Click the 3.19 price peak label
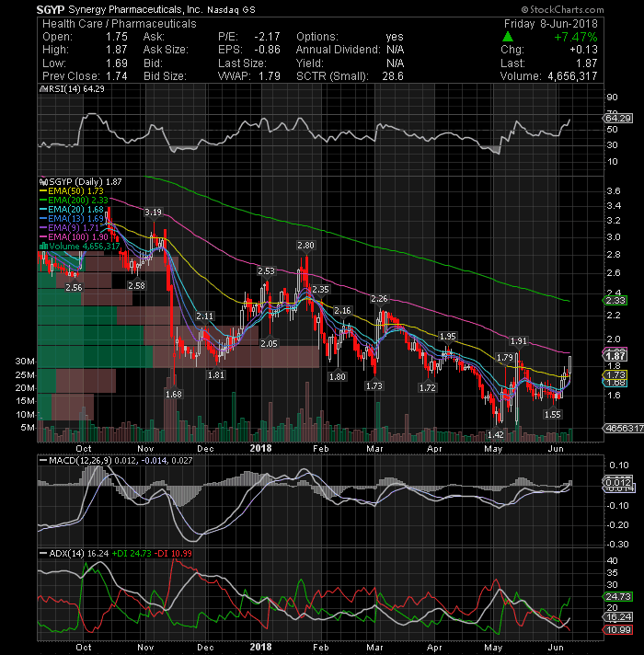This screenshot has height=655, width=644. pos(153,213)
